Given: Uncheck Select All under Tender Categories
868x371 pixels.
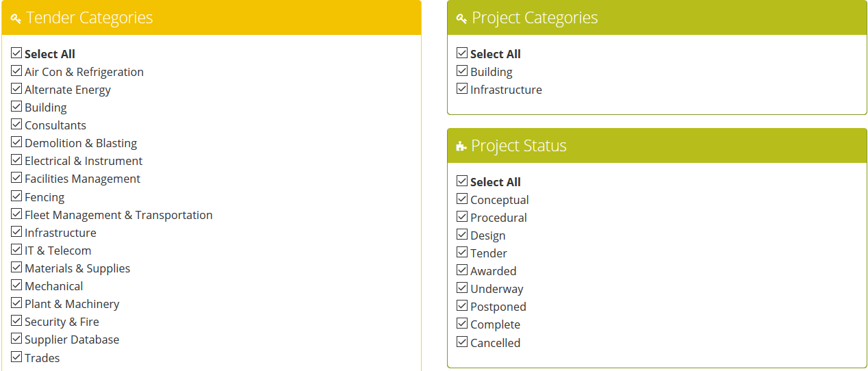Looking at the screenshot, I should (16, 53).
